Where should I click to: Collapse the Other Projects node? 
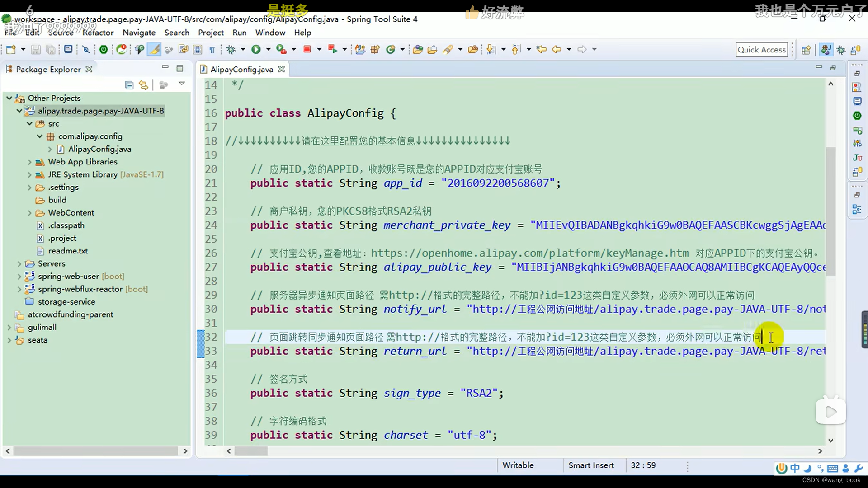click(x=9, y=98)
